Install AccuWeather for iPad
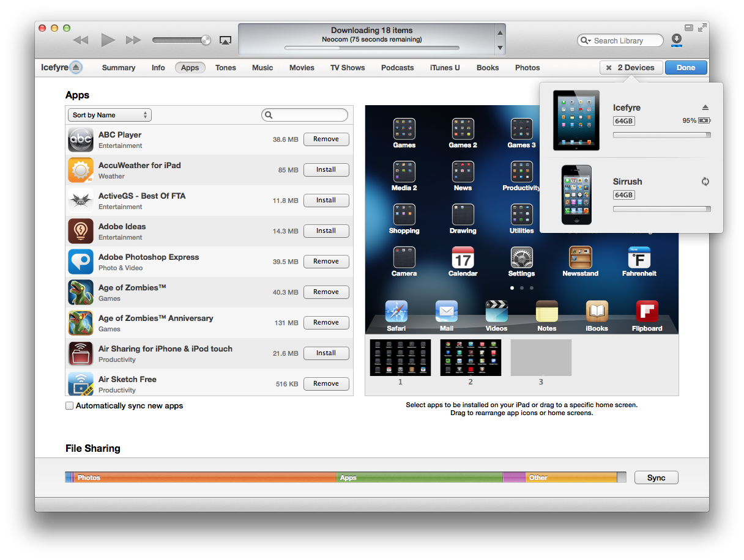744x560 pixels. 326,170
